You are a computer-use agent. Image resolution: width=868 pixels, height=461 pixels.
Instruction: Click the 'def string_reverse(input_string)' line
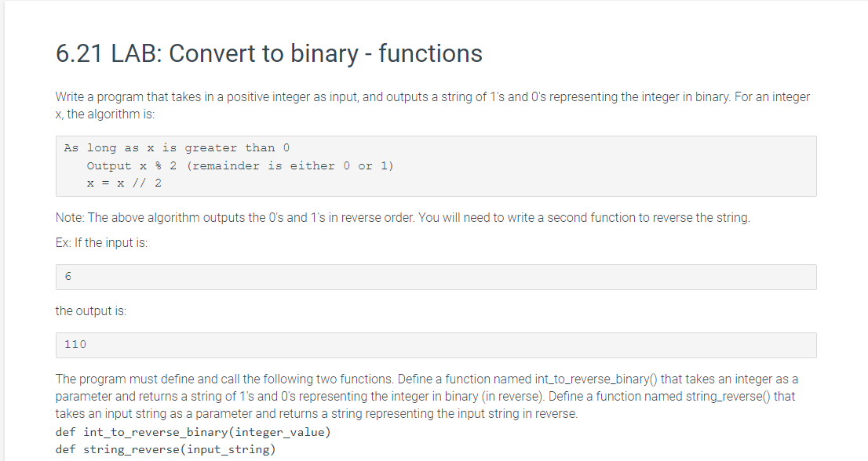(165, 449)
